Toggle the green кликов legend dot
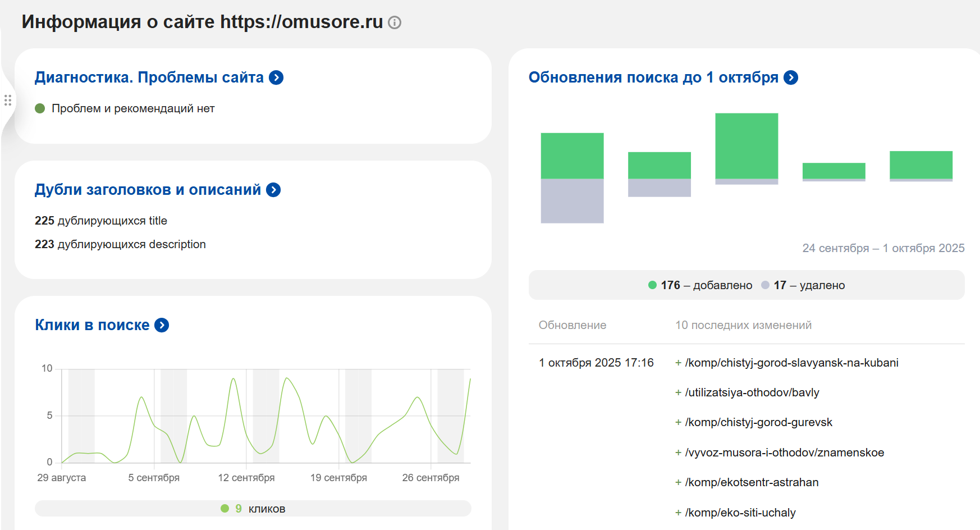 click(x=225, y=509)
